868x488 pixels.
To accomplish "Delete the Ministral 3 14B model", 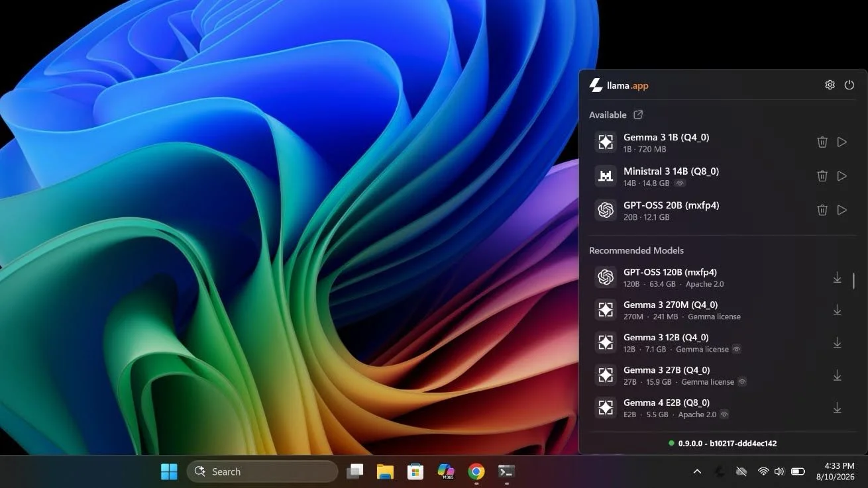I will 822,175.
